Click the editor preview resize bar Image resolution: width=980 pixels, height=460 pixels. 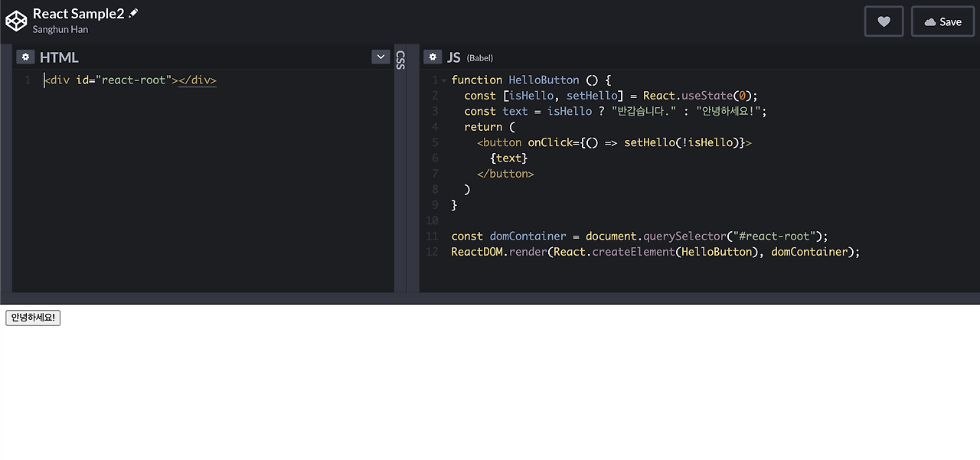click(x=490, y=299)
